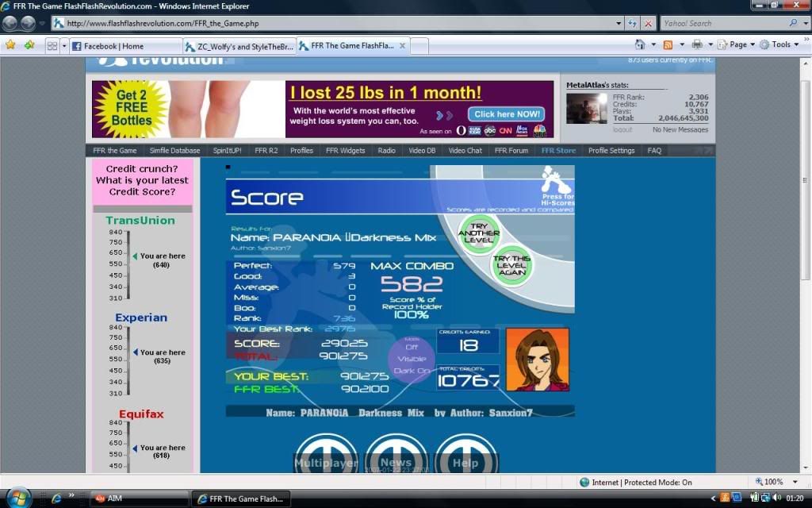Open the Tools dropdown menu
This screenshot has width=812, height=508.
780,45
